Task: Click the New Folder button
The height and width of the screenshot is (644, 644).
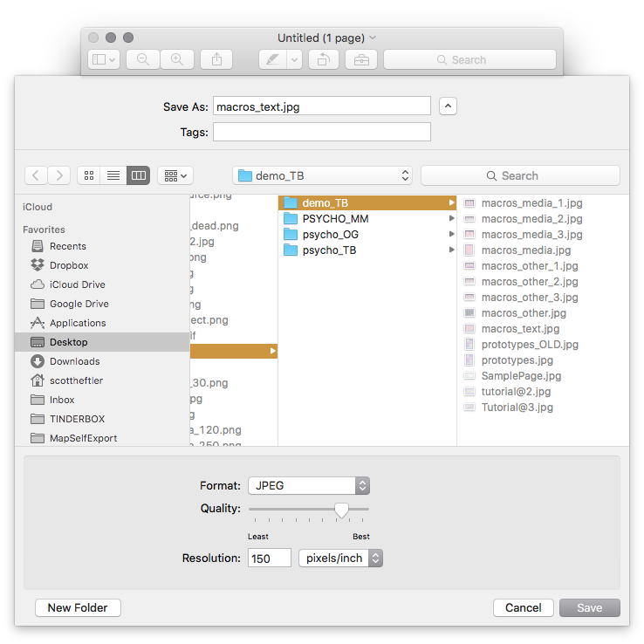Action: coord(78,608)
